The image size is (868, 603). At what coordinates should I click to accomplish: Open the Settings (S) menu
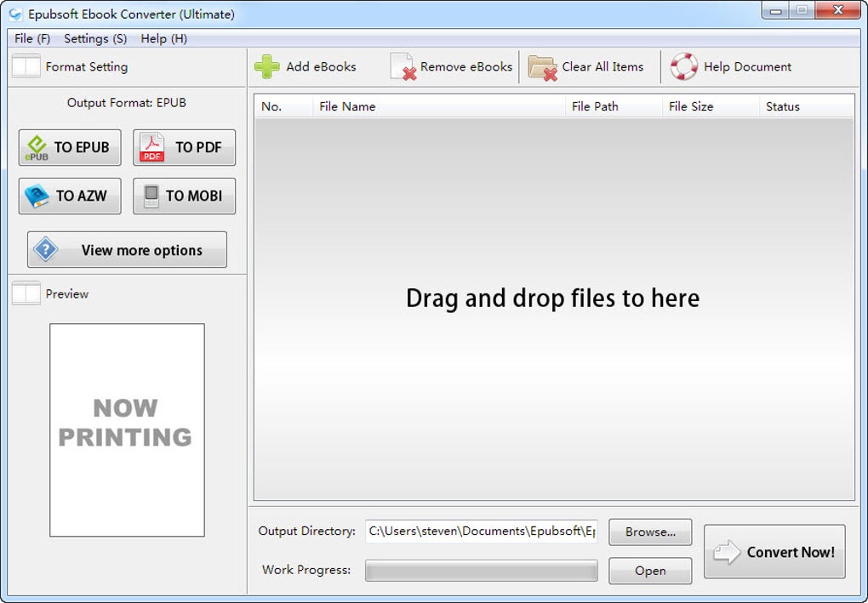[95, 39]
